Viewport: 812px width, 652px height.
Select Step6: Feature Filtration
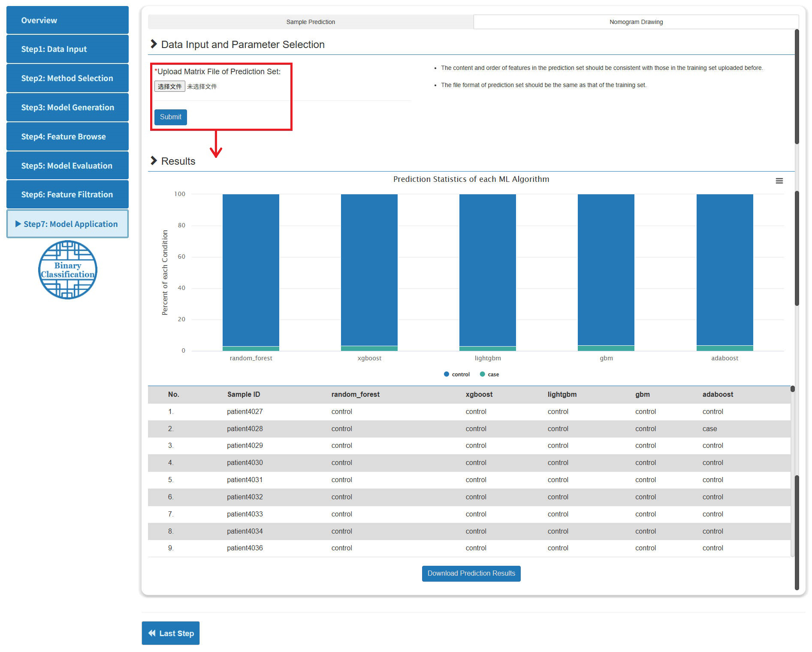click(x=67, y=195)
